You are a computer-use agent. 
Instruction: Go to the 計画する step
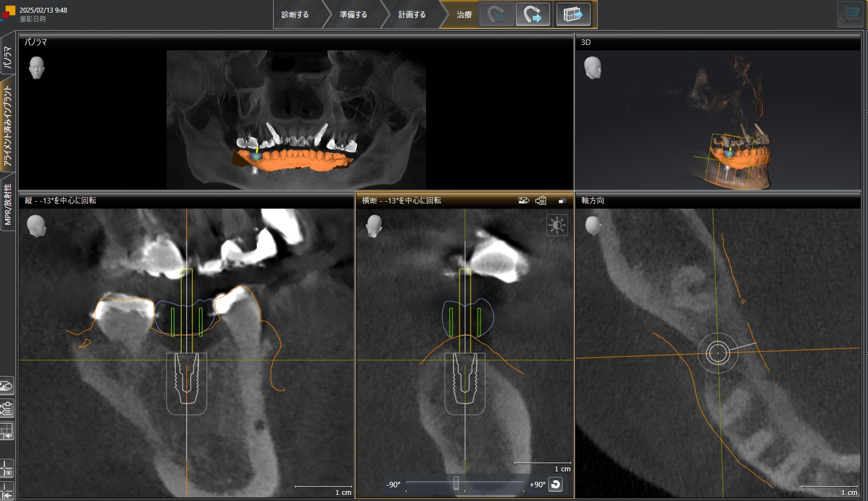(412, 15)
